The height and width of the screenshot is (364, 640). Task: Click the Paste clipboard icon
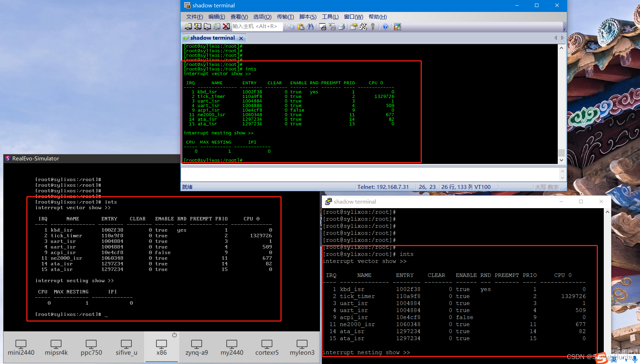coord(301,27)
